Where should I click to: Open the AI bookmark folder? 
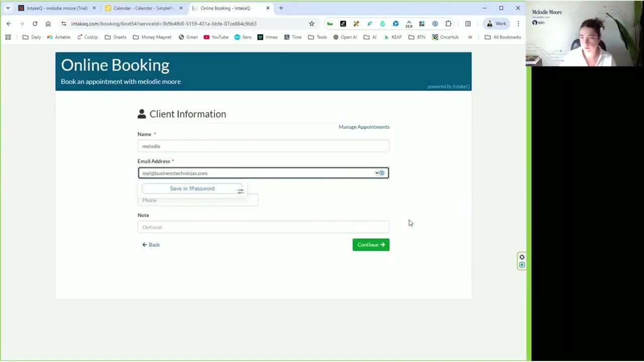click(x=370, y=37)
